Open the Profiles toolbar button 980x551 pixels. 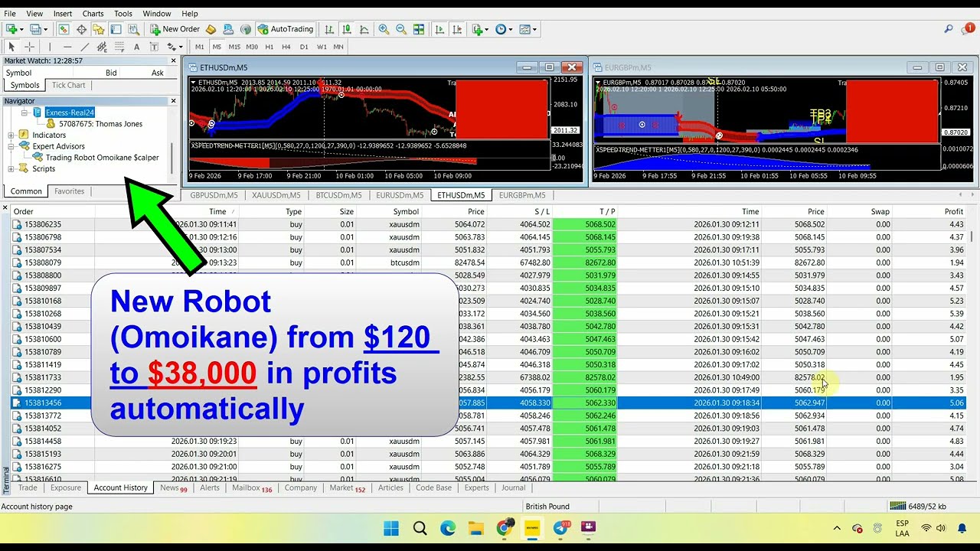coord(35,29)
